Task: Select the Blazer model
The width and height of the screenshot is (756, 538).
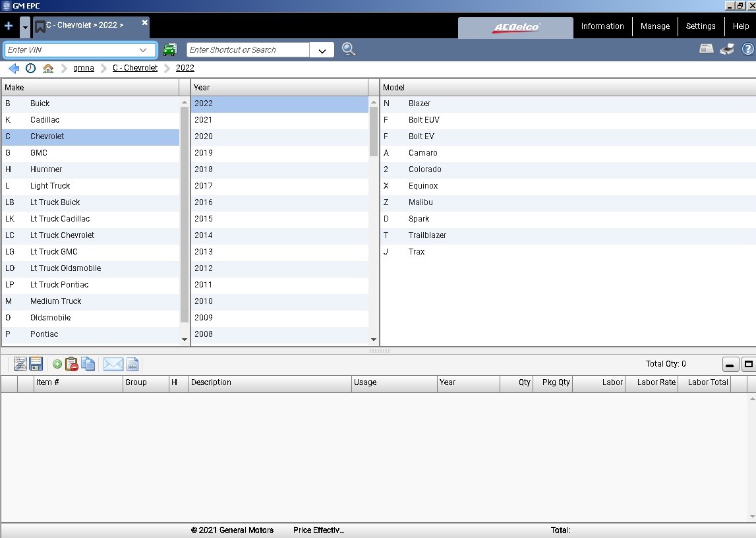Action: pyautogui.click(x=568, y=104)
